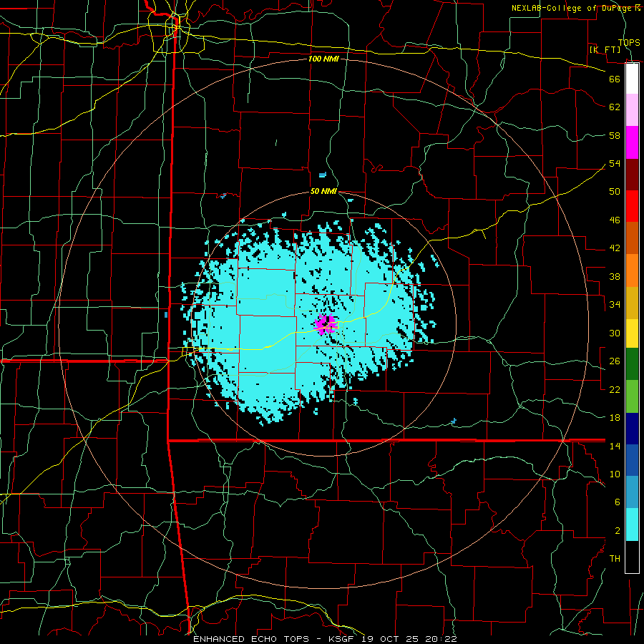
Task: Click the 10 legend value
Action: (x=615, y=474)
